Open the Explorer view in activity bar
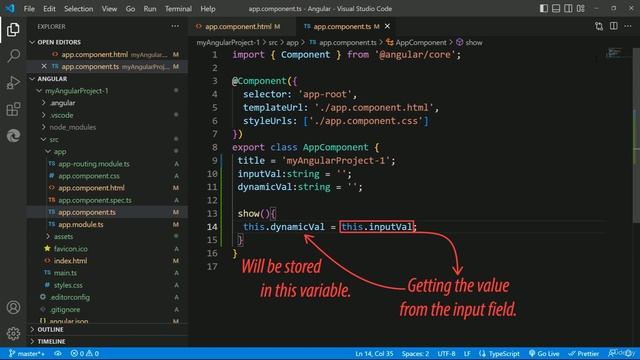The height and width of the screenshot is (360, 640). pyautogui.click(x=13, y=30)
